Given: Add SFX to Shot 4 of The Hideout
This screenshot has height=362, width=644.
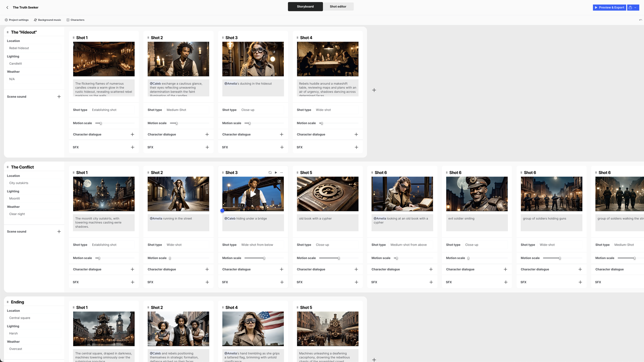Looking at the screenshot, I should 356,147.
